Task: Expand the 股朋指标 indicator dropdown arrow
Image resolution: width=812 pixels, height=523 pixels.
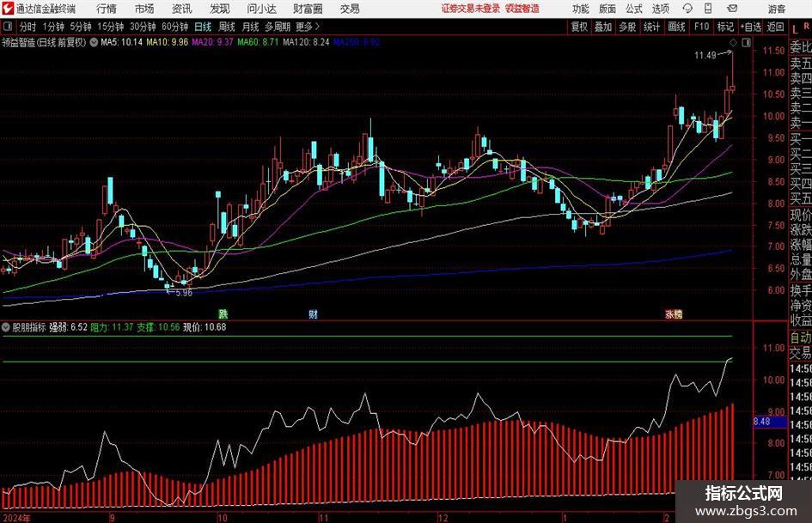Action: coord(6,327)
